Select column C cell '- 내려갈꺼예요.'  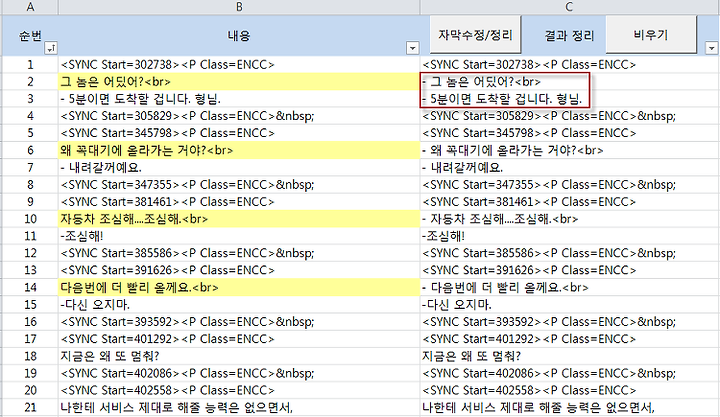coord(570,167)
